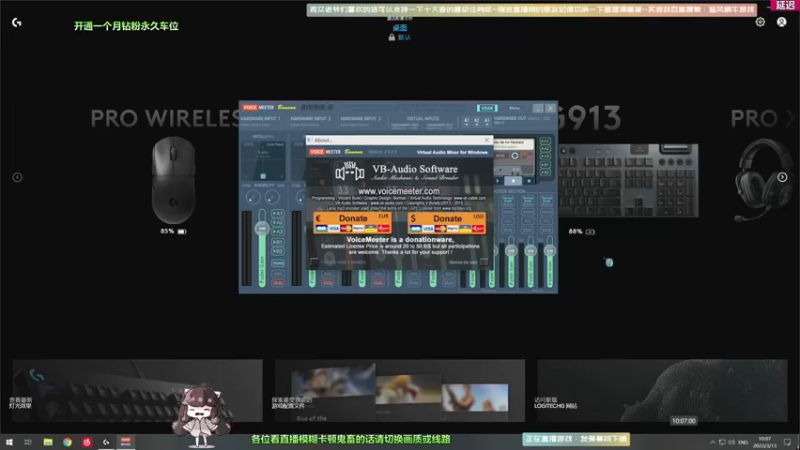Click the Gate knob on strip 1

(x=272, y=197)
